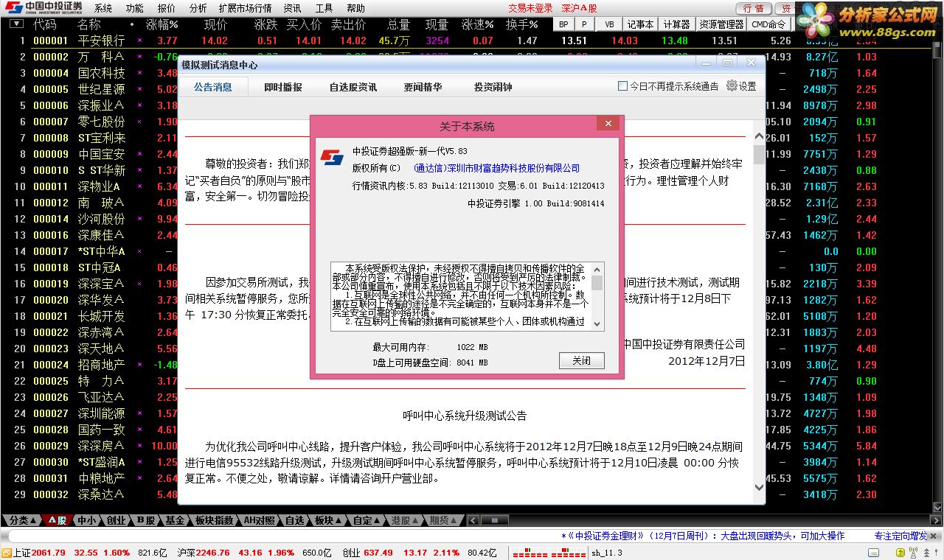Select the 中小 bottom tab

(x=88, y=520)
